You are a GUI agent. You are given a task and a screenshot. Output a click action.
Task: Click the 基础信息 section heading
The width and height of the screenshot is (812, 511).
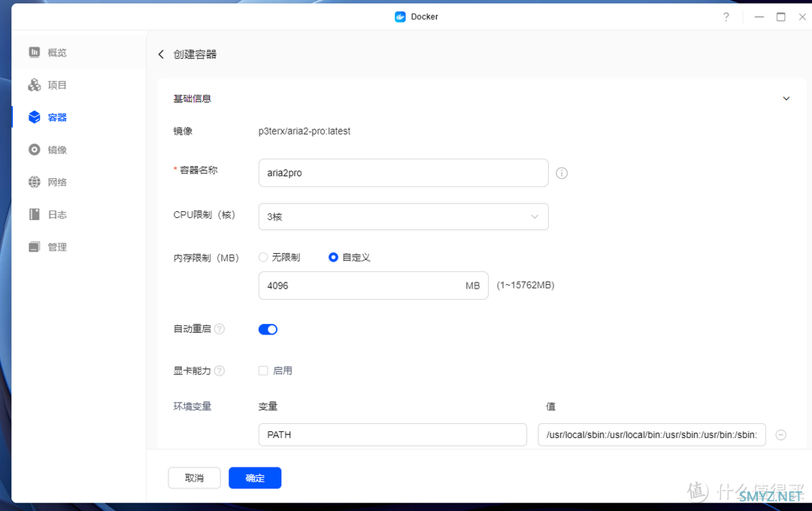192,98
